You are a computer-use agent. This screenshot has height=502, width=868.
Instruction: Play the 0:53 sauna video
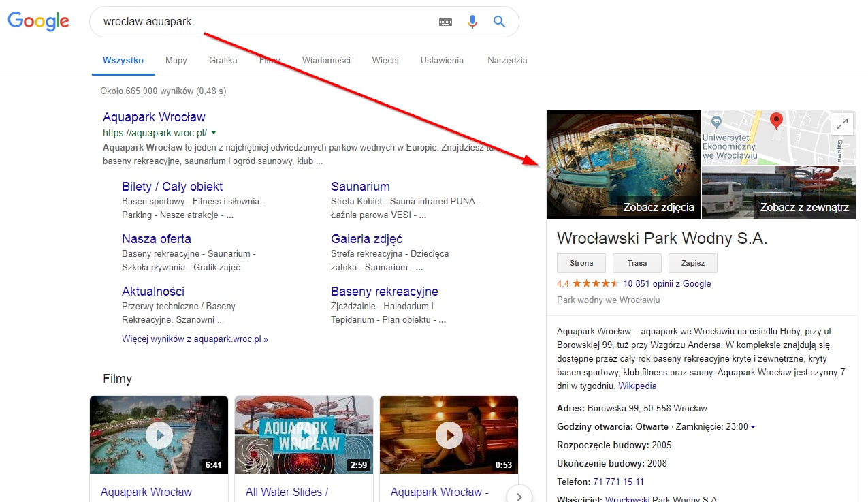point(449,435)
